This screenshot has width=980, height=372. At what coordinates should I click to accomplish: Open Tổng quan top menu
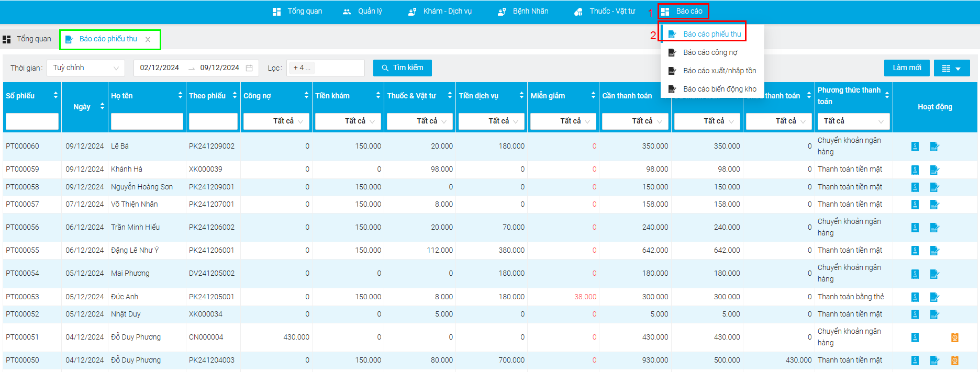297,11
